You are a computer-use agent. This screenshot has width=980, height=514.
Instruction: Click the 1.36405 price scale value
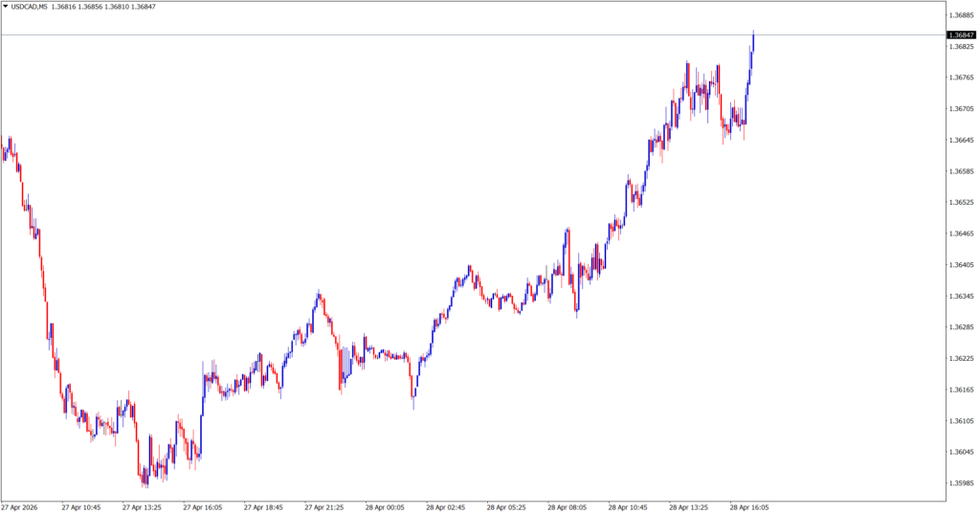(x=961, y=265)
